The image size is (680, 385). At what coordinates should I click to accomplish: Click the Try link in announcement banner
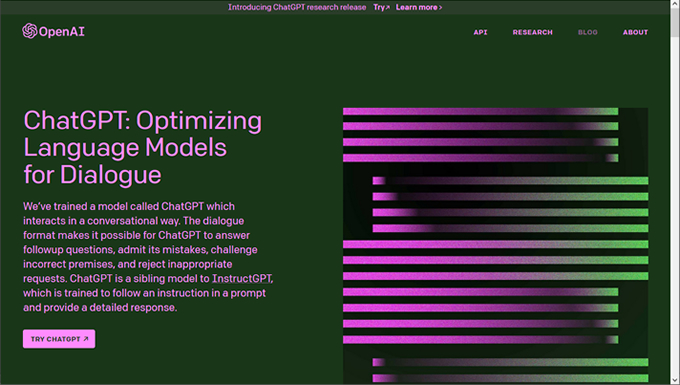[x=381, y=7]
